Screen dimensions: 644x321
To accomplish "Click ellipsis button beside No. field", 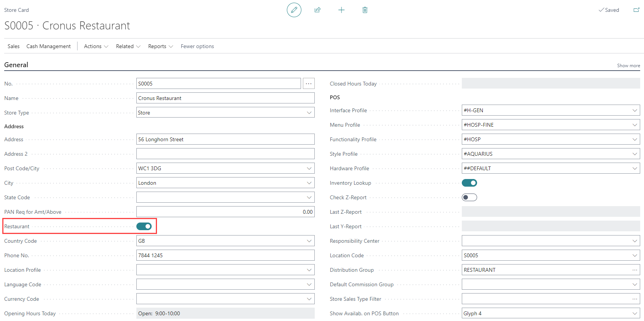I will 309,84.
